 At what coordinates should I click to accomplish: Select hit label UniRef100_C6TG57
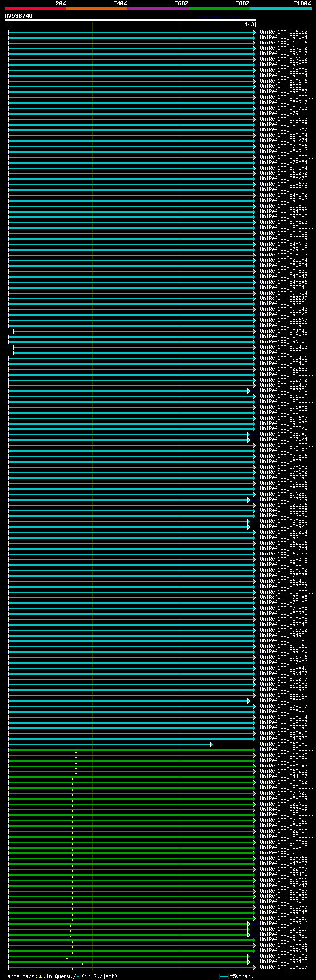coord(283,130)
